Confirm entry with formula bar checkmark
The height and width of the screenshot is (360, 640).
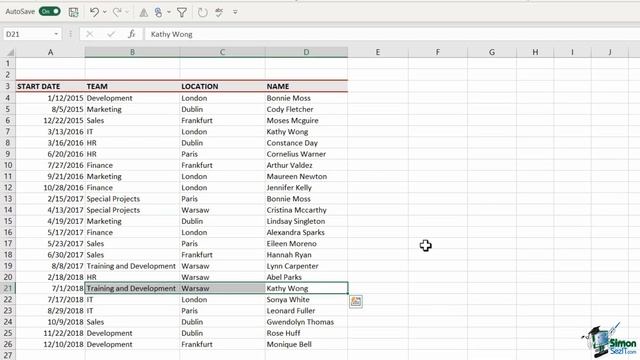click(111, 34)
